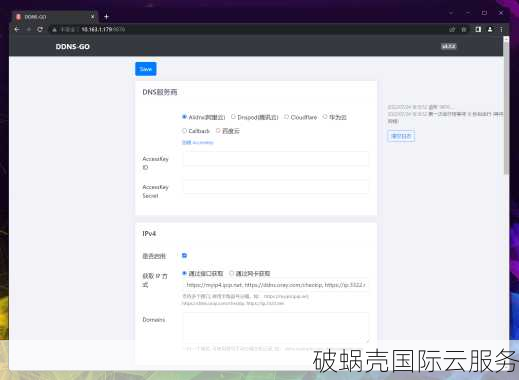
Task: Switch to the DDNS-GO browser tab
Action: (55, 16)
